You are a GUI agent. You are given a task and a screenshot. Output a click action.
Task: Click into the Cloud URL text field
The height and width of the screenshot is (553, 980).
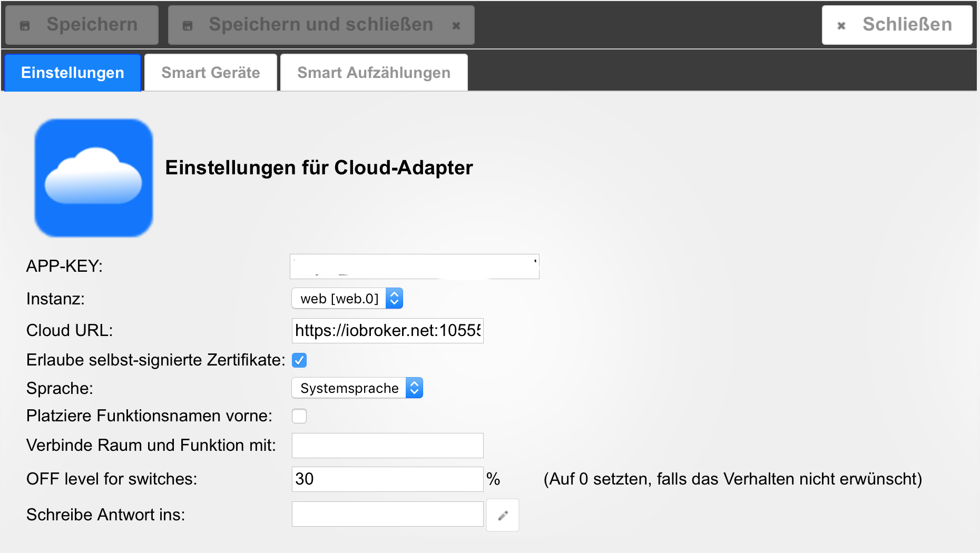click(387, 331)
